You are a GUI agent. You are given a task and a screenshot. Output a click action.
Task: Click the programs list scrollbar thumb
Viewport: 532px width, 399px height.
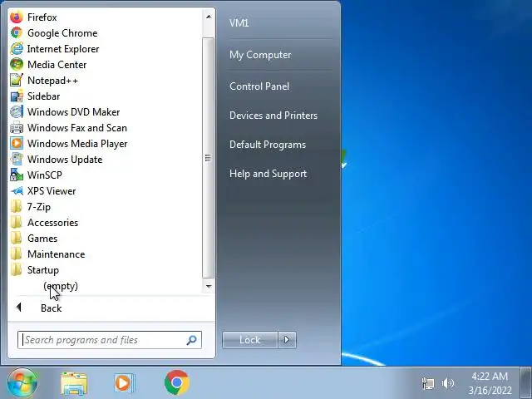tap(208, 158)
